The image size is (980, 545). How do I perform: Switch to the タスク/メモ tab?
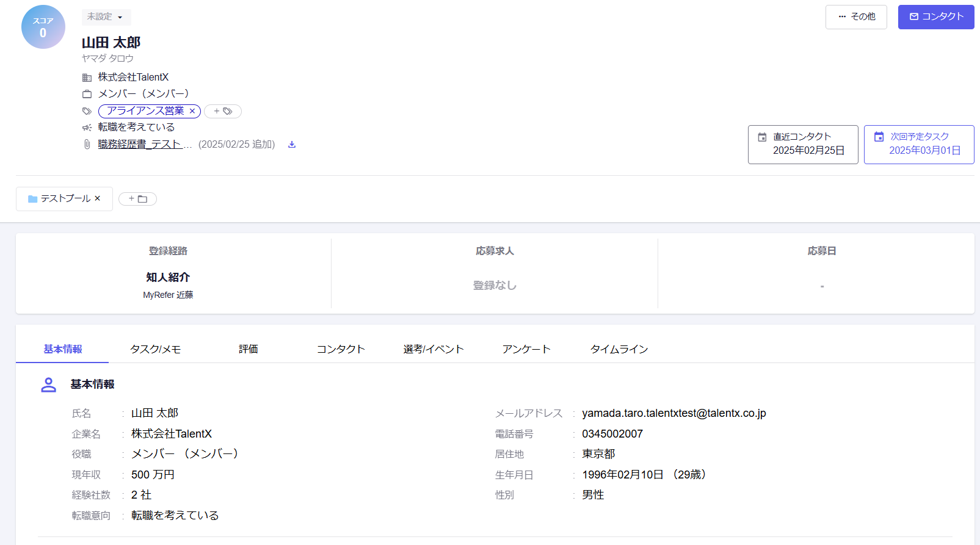(x=155, y=349)
